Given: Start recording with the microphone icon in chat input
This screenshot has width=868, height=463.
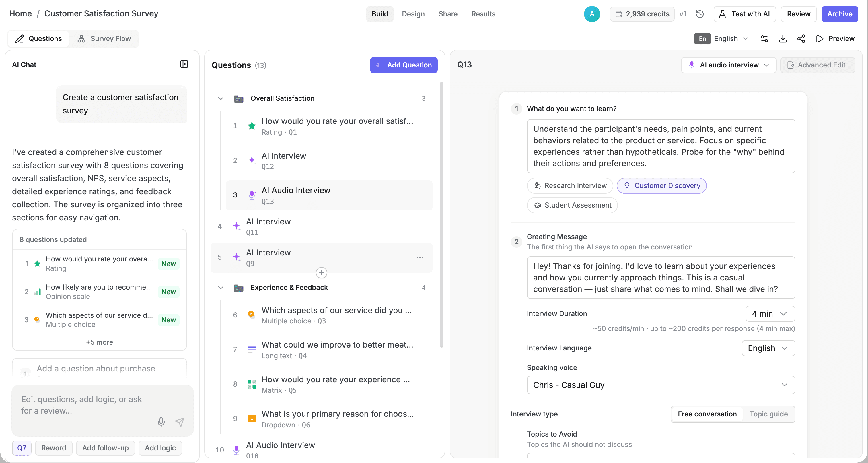Looking at the screenshot, I should click(x=161, y=422).
